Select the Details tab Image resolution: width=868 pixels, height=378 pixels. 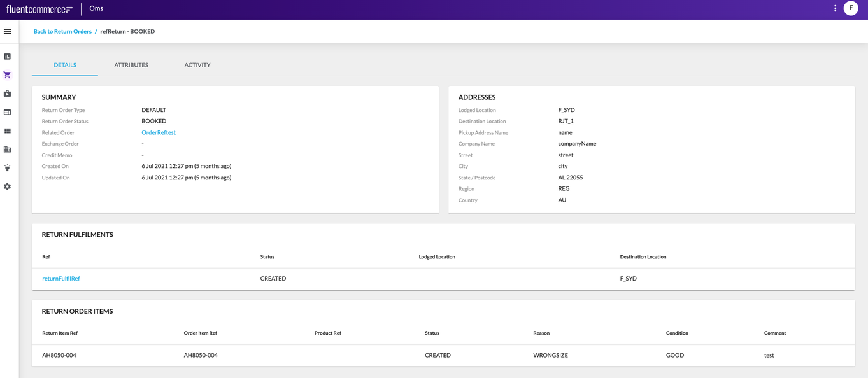point(65,65)
